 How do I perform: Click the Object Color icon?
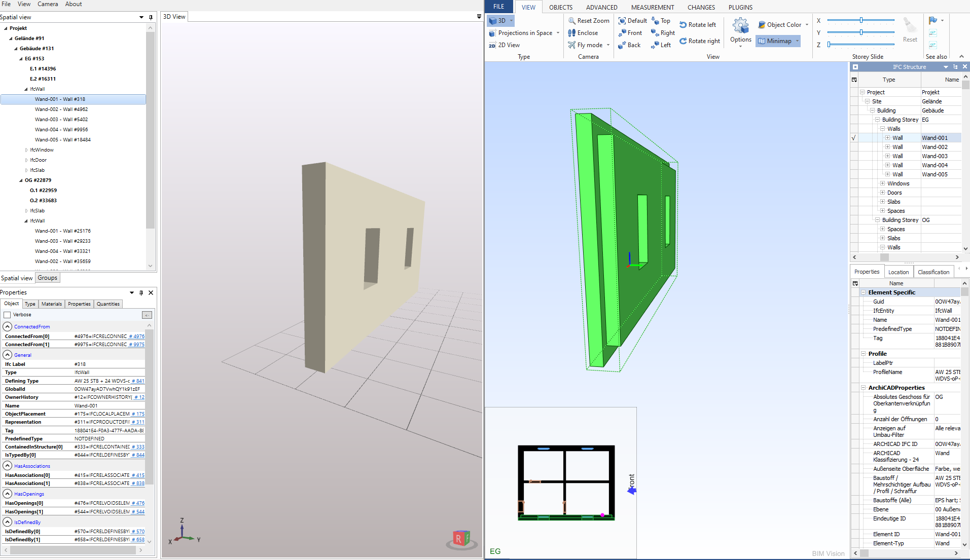click(x=762, y=25)
